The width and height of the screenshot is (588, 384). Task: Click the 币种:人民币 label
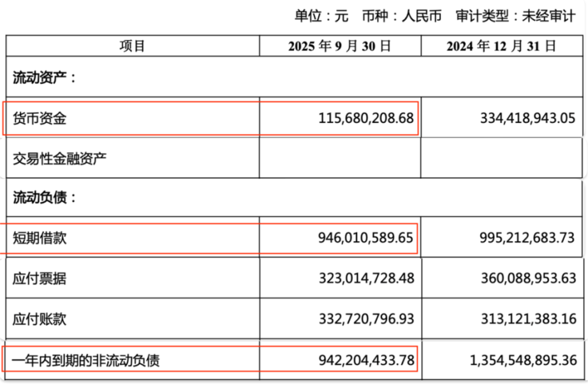(x=400, y=17)
